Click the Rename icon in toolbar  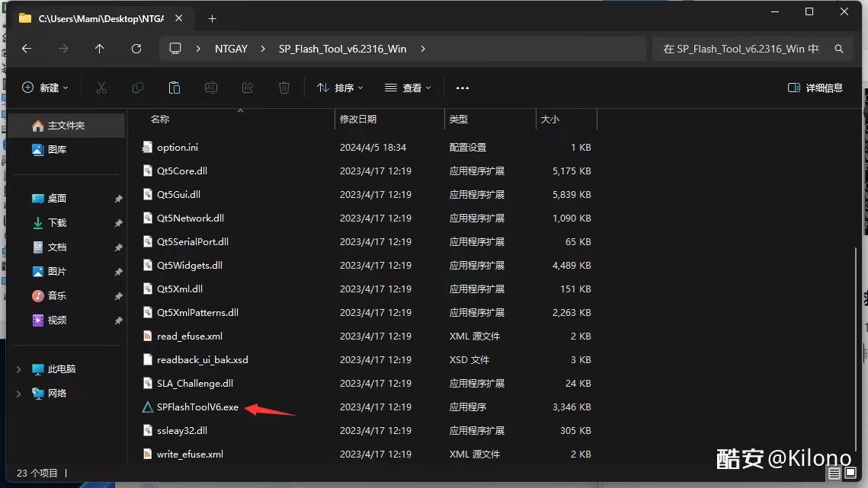(x=211, y=88)
